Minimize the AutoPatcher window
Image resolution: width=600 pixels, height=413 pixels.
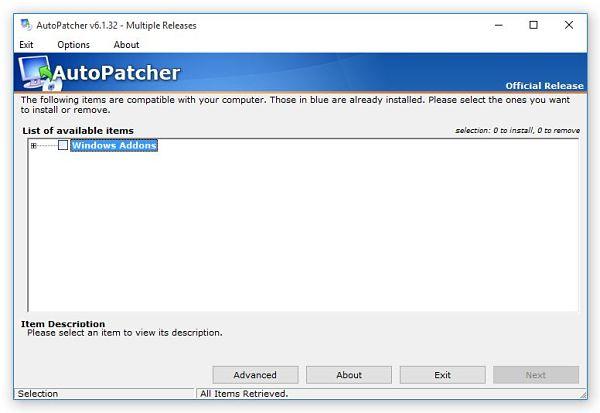click(x=499, y=25)
